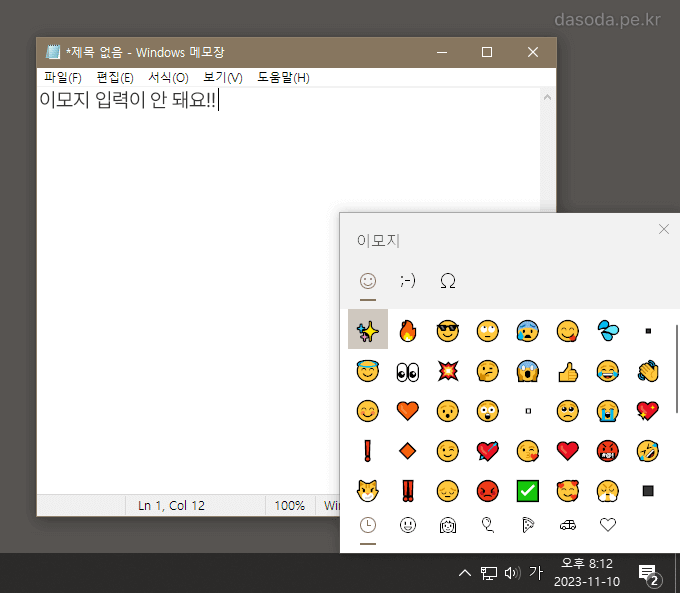The width and height of the screenshot is (680, 593).
Task: Pick the clapping hands emoji
Action: click(648, 371)
